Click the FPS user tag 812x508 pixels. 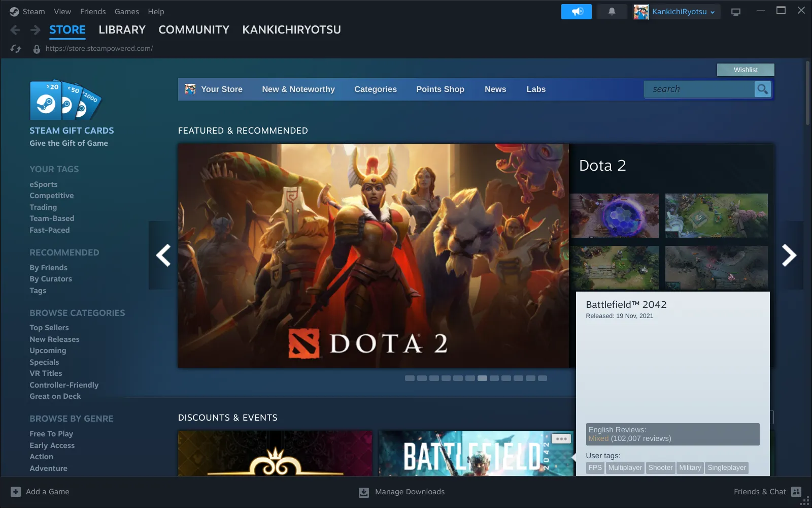pos(595,468)
